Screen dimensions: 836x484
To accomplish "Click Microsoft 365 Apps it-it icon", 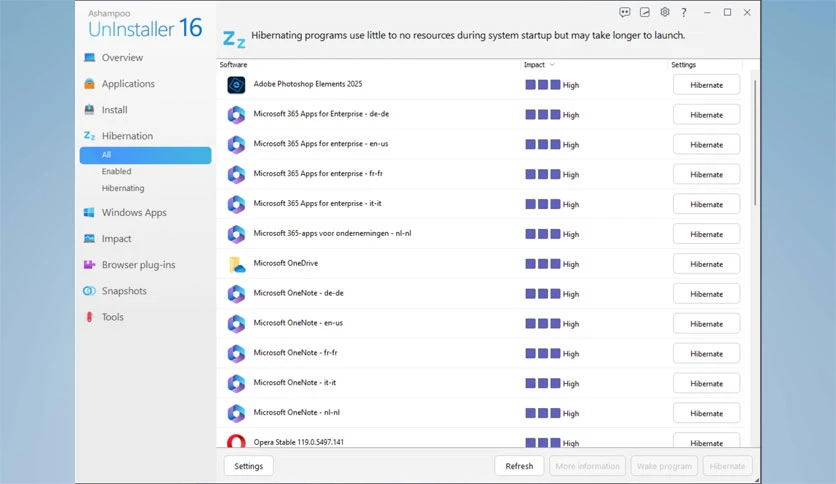I will (236, 204).
